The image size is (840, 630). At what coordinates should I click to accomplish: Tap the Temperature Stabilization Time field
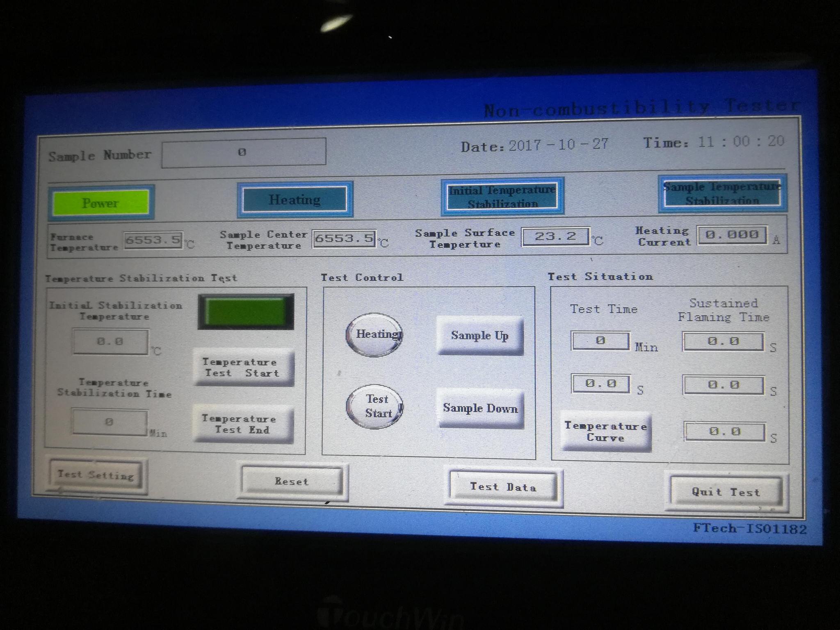click(x=110, y=423)
